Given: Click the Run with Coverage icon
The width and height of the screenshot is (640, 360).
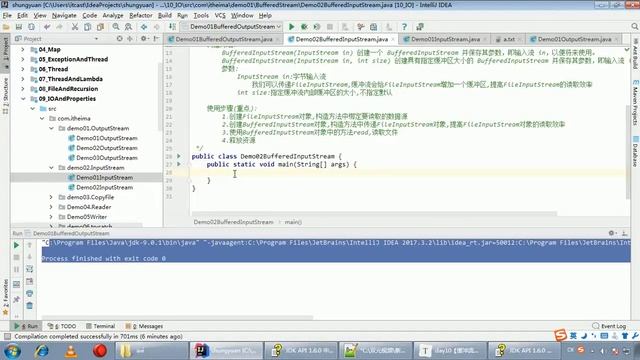Looking at the screenshot, I should pyautogui.click(x=317, y=27).
